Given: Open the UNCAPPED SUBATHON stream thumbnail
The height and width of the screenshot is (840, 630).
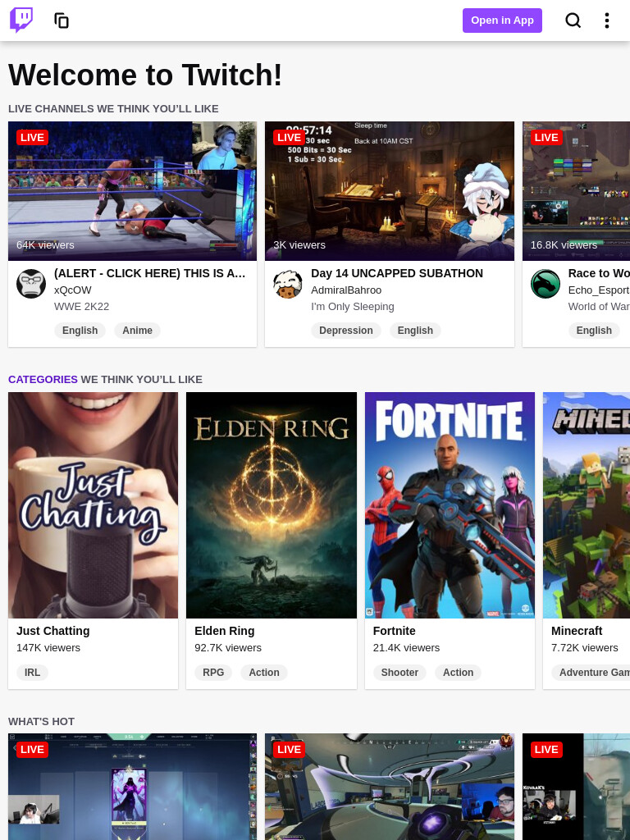Looking at the screenshot, I should (390, 191).
